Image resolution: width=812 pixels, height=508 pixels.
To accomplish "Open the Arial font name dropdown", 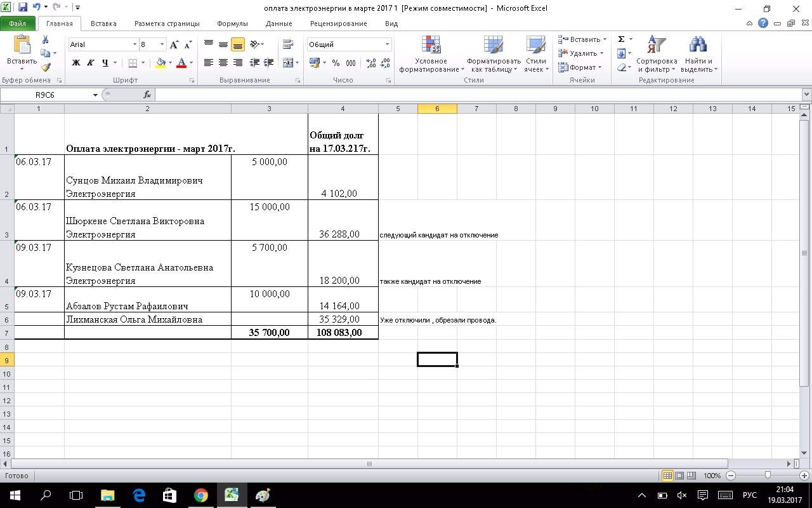I will pyautogui.click(x=134, y=44).
